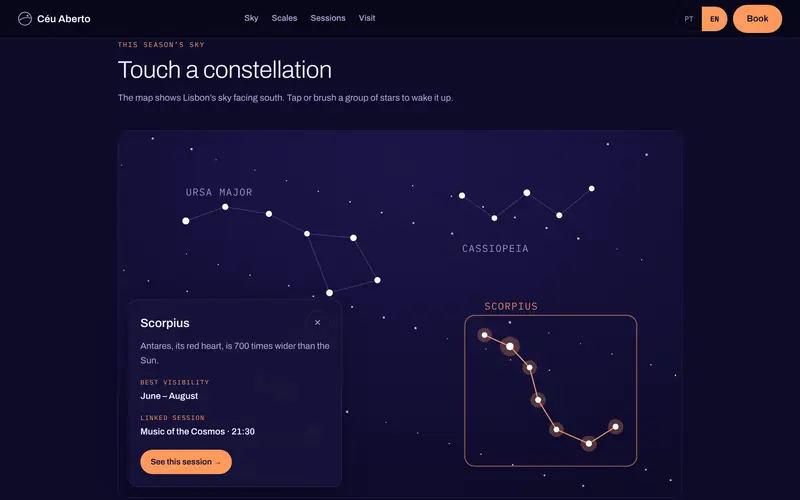The image size is (800, 500).
Task: Select the EN language option
Action: (714, 19)
